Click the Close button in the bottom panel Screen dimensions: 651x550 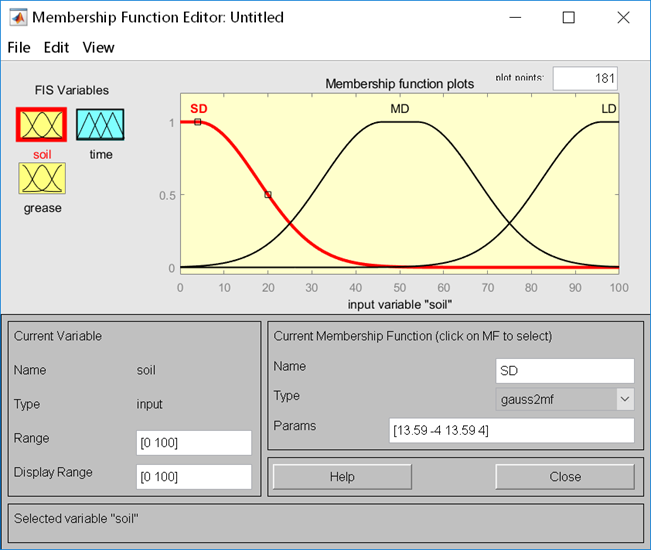click(x=565, y=477)
